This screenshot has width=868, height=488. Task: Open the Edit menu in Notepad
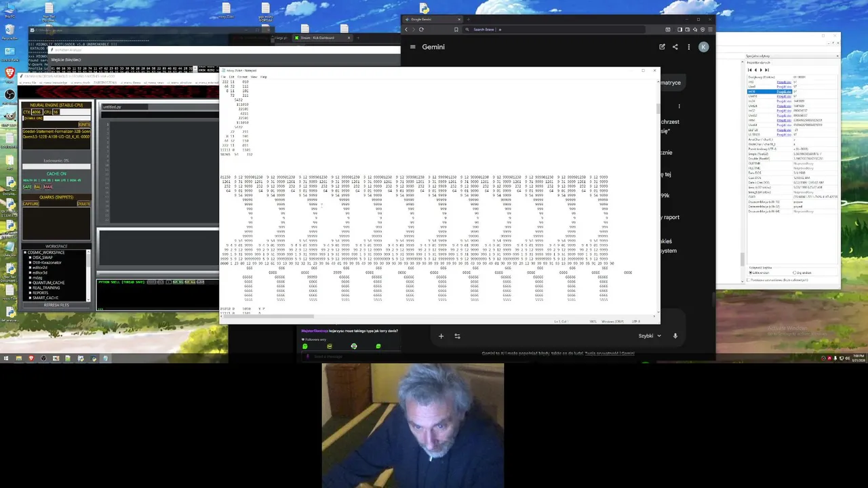coord(231,77)
